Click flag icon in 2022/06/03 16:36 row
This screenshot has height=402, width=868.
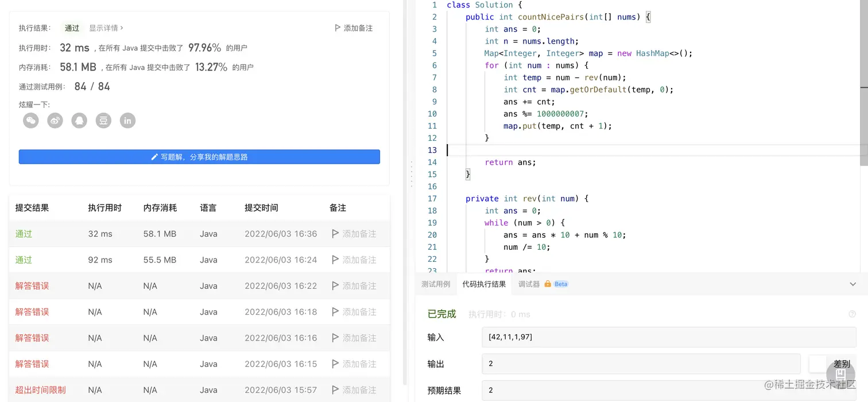click(x=335, y=234)
